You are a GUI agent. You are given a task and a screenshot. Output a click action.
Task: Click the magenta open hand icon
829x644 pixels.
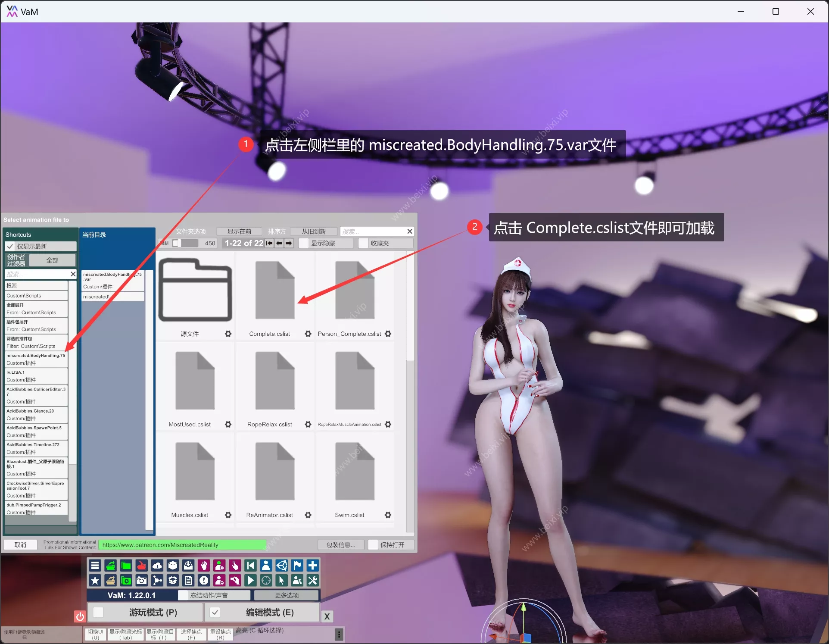pos(204,565)
